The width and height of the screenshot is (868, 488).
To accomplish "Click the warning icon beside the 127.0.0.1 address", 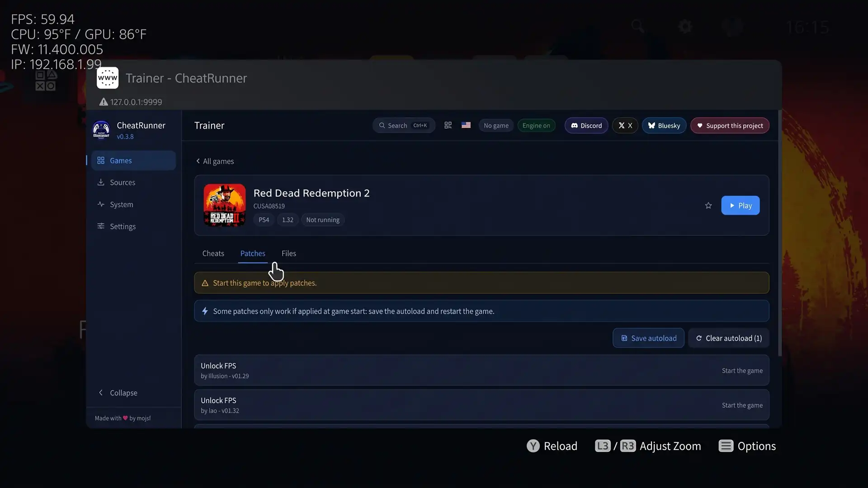I will (x=104, y=102).
